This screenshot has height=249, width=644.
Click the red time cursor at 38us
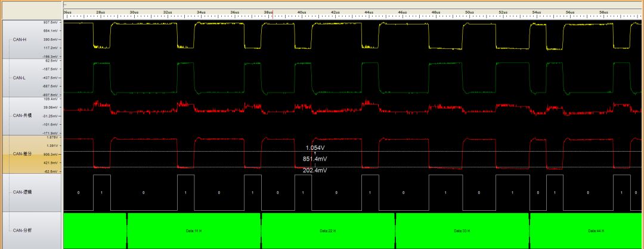point(273,14)
